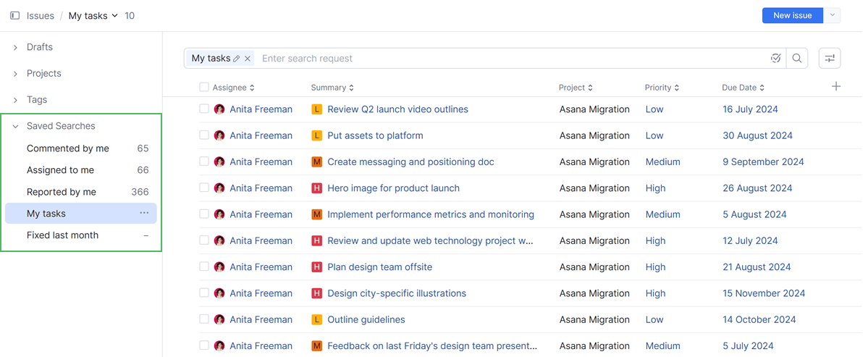
Task: Click the add column plus icon
Action: pos(836,87)
